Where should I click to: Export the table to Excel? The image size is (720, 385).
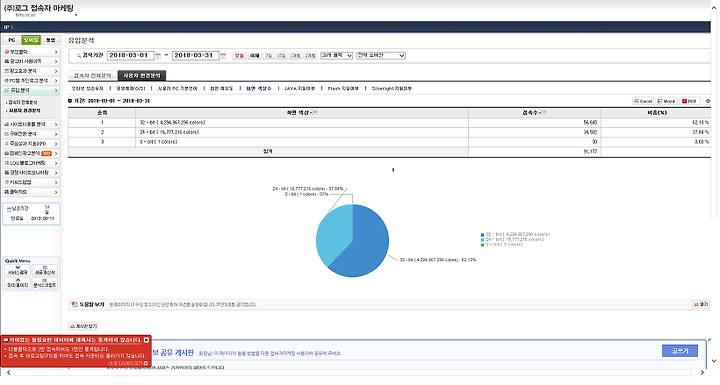point(643,101)
